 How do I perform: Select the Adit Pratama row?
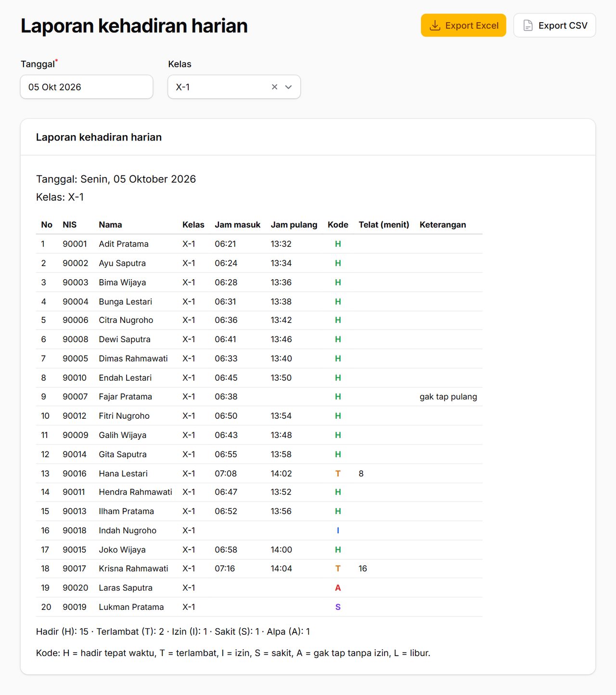(x=259, y=244)
